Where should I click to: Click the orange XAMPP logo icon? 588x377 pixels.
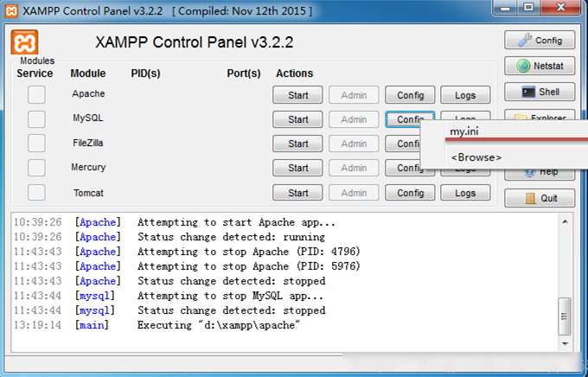pos(24,42)
